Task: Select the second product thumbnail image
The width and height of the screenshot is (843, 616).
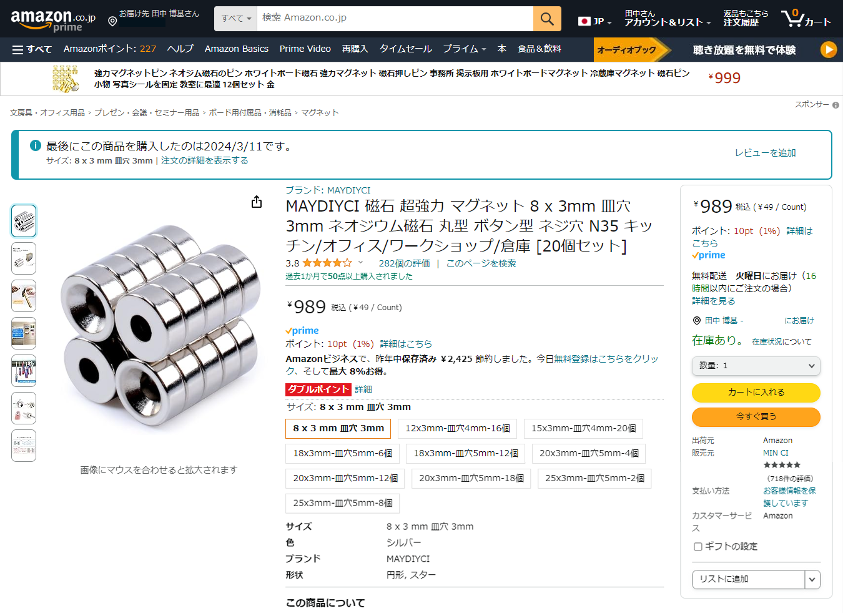Action: pyautogui.click(x=24, y=258)
